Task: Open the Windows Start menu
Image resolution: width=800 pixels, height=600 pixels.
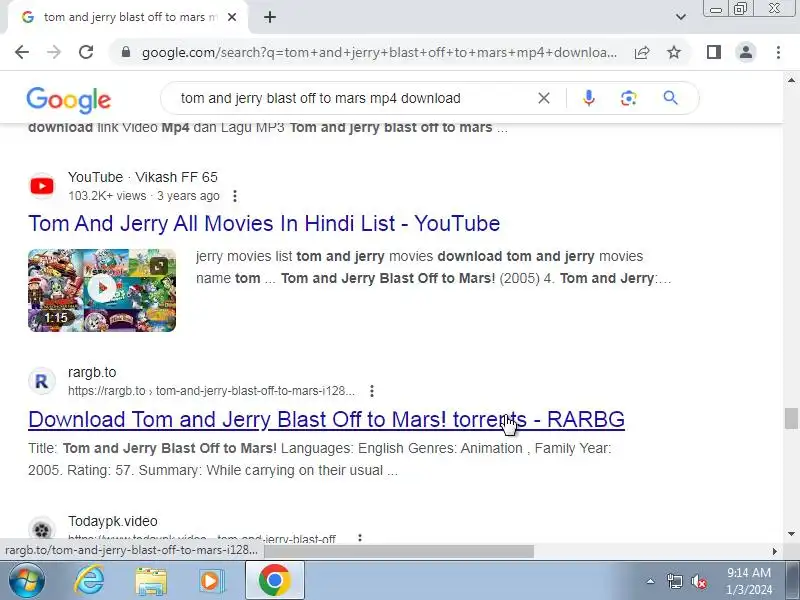Action: (26, 581)
